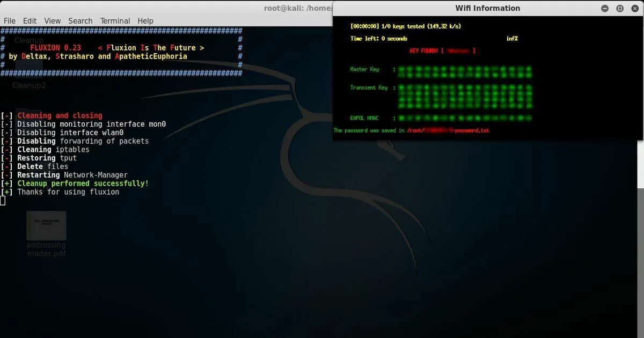Click "Thanks for using fluxion" line
644x338 pixels.
point(60,192)
